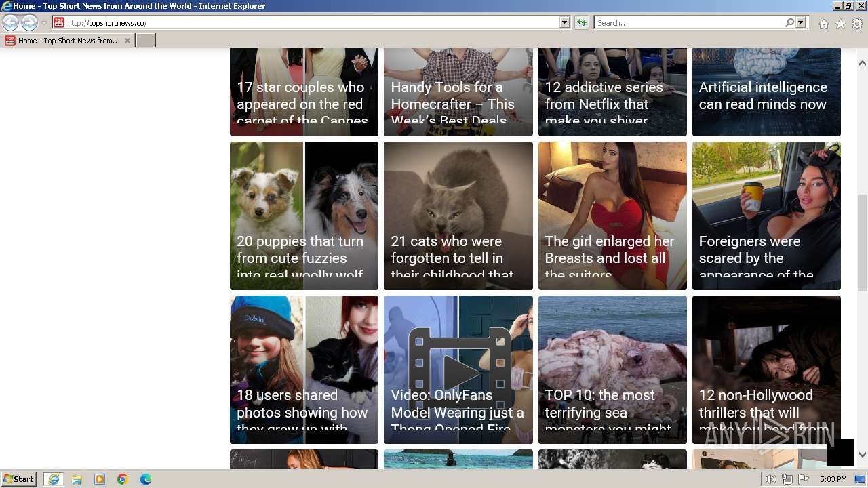Click the page scrollbar down arrow
The height and width of the screenshot is (488, 868).
click(x=863, y=455)
